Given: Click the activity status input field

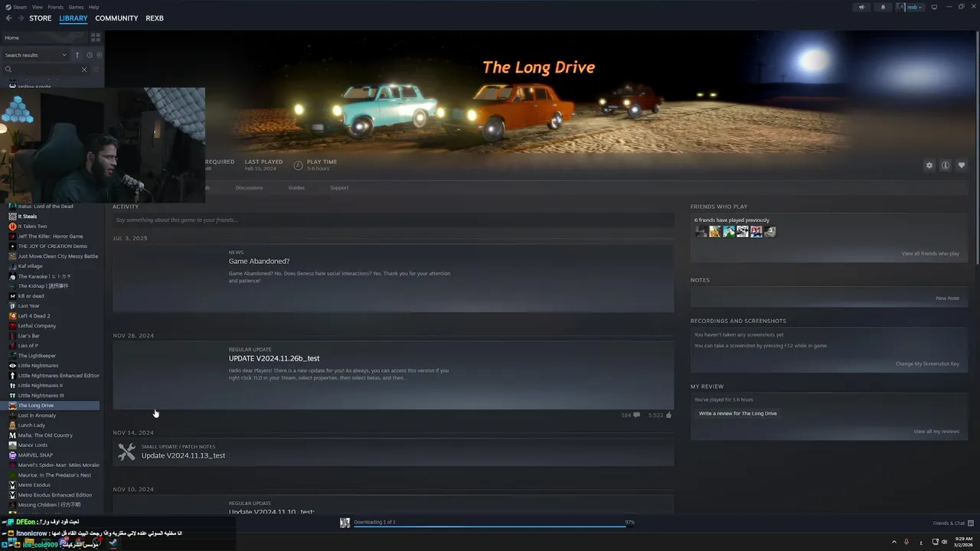Looking at the screenshot, I should 394,220.
